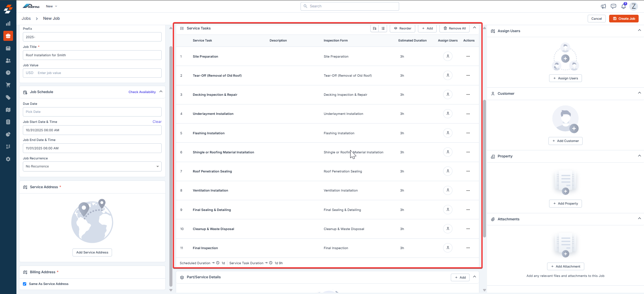Open the price tag icon in sidebar

pos(8,97)
